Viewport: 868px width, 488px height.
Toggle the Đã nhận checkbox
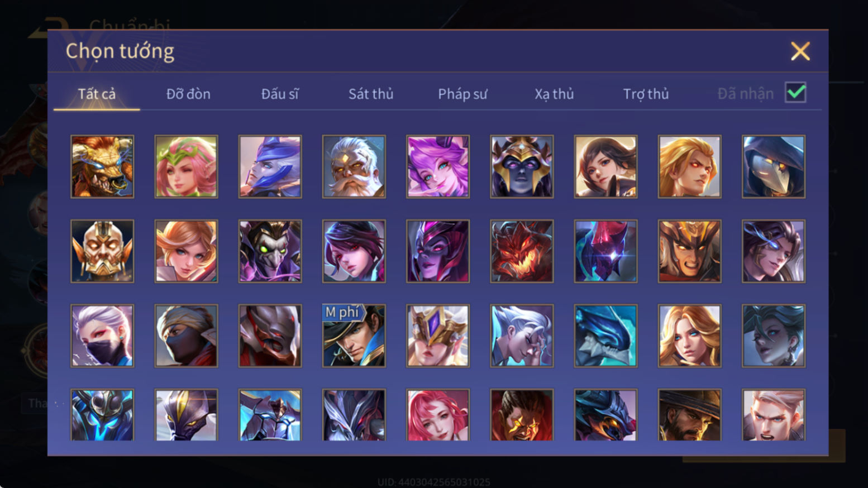pos(795,92)
